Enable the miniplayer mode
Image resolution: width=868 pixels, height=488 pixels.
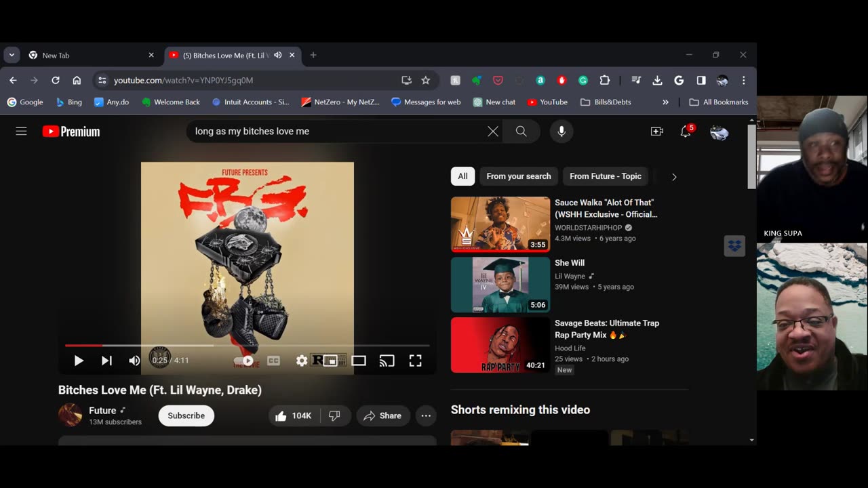point(330,361)
